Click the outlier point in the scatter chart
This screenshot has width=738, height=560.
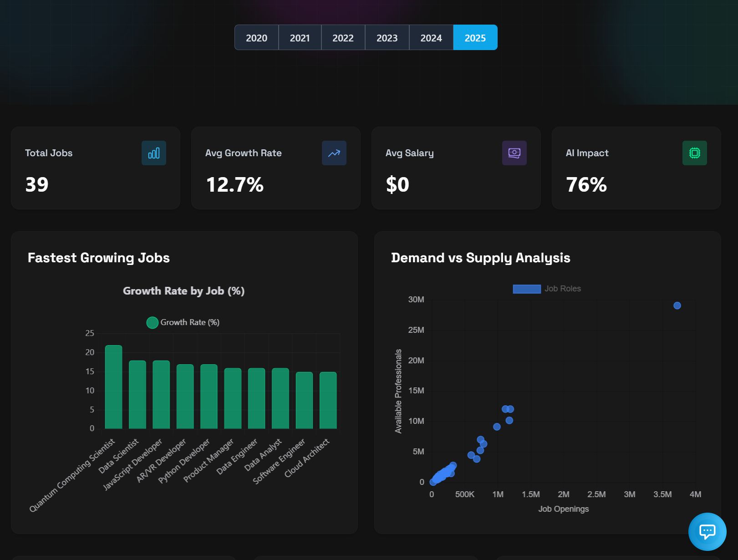coord(677,305)
